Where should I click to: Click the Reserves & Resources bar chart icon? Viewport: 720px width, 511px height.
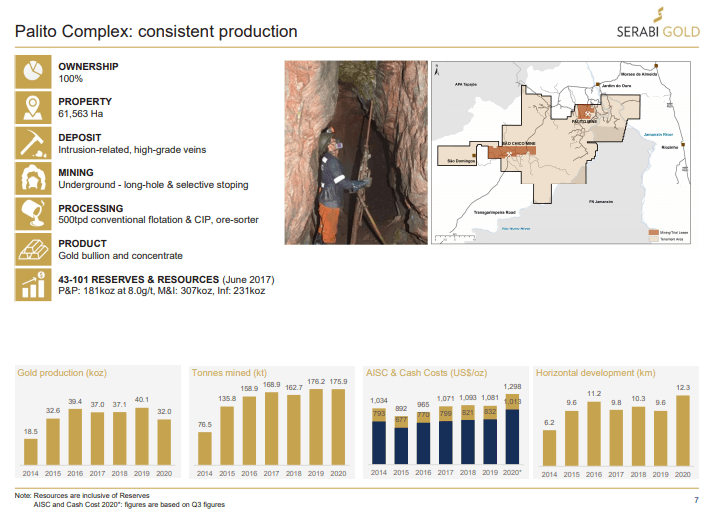pyautogui.click(x=33, y=285)
